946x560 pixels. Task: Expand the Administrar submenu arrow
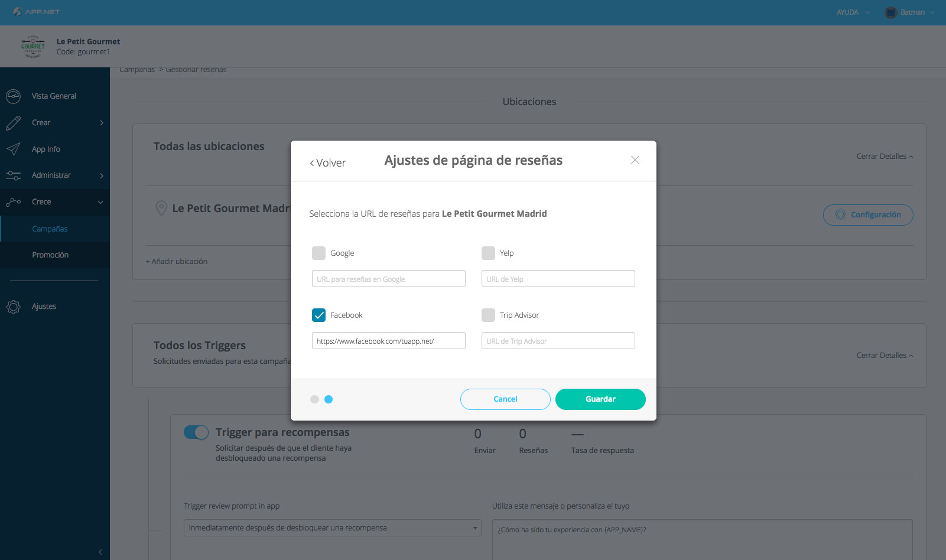[102, 175]
